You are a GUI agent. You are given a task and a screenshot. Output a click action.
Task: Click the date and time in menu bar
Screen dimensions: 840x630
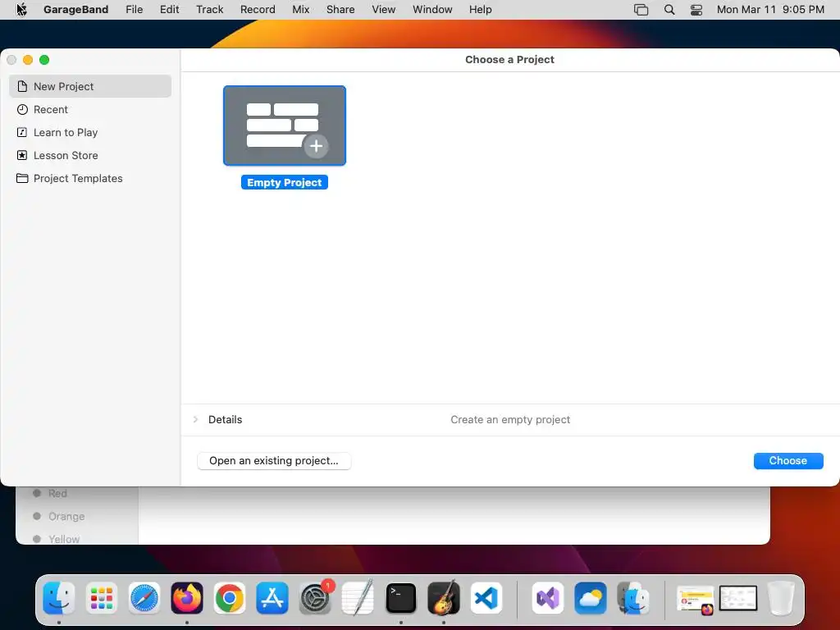click(770, 9)
